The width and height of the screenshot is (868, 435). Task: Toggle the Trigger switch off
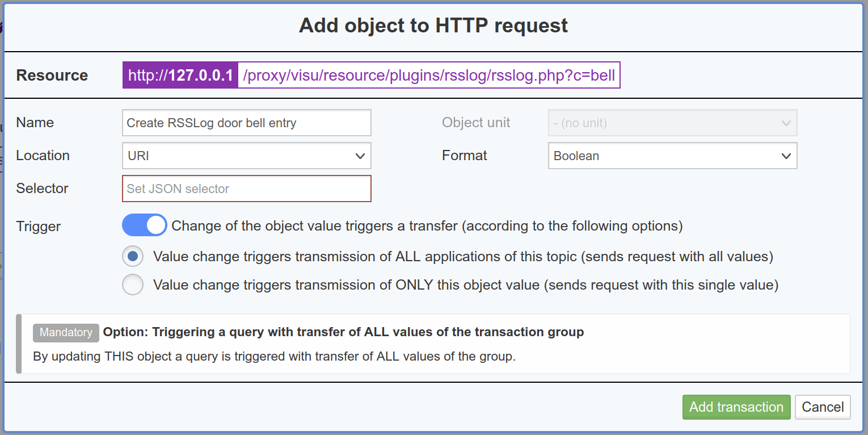tap(145, 225)
